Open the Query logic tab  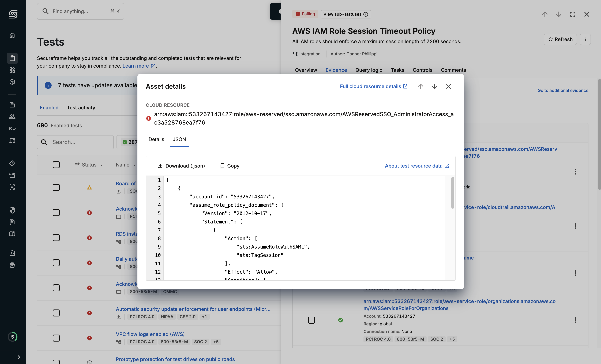coord(369,70)
